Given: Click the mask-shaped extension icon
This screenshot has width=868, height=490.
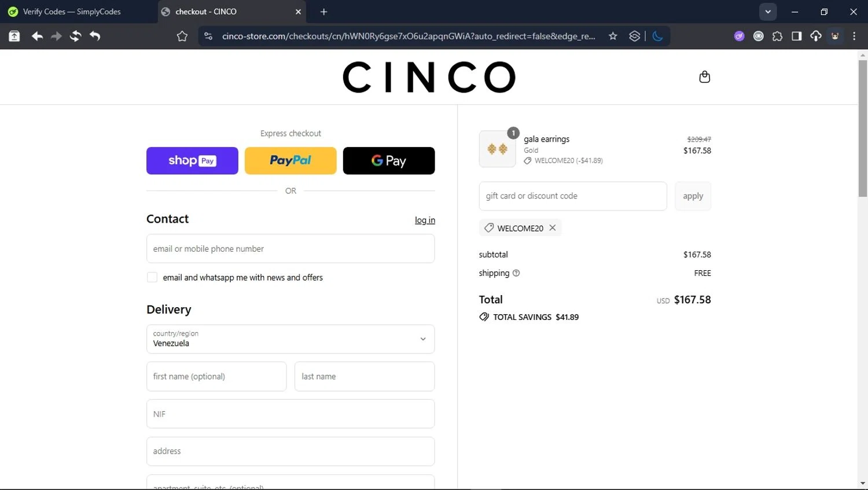Looking at the screenshot, I should [758, 36].
